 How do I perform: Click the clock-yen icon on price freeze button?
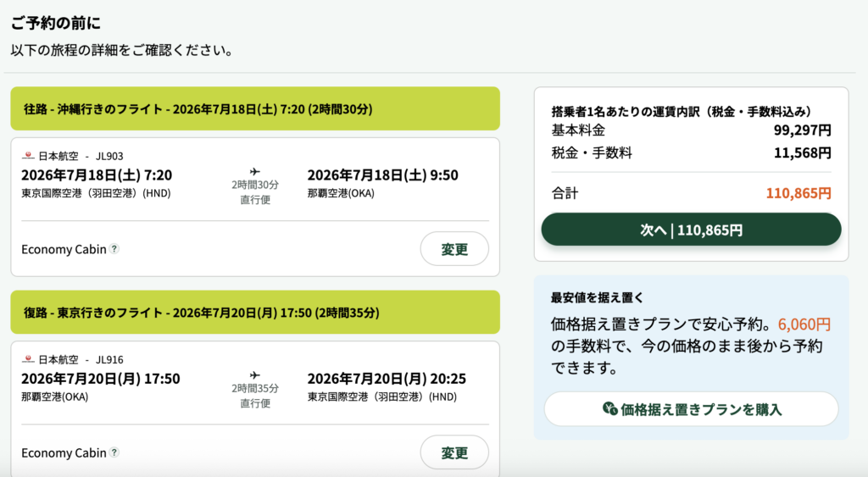[609, 409]
